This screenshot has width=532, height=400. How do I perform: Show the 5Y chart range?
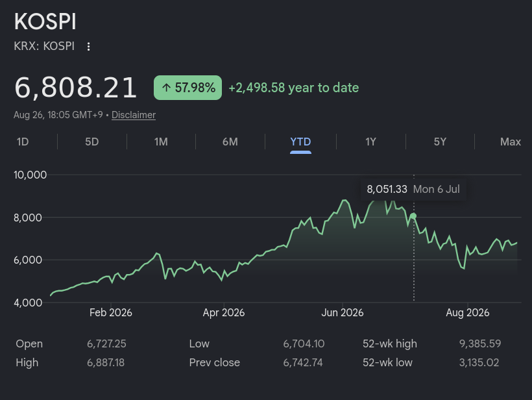440,142
